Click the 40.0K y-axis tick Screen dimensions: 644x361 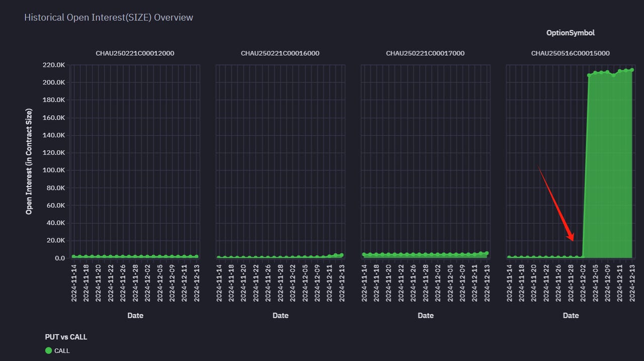(55, 223)
